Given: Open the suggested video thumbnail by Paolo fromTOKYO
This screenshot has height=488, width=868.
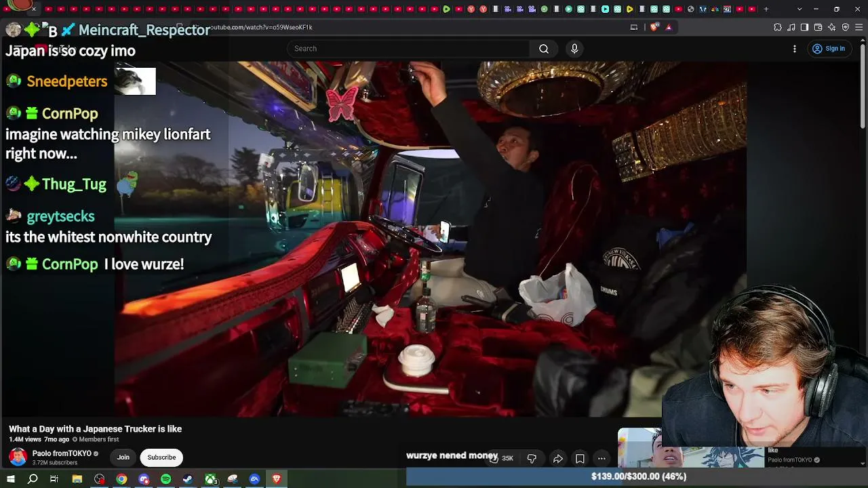Looking at the screenshot, I should tap(691, 447).
